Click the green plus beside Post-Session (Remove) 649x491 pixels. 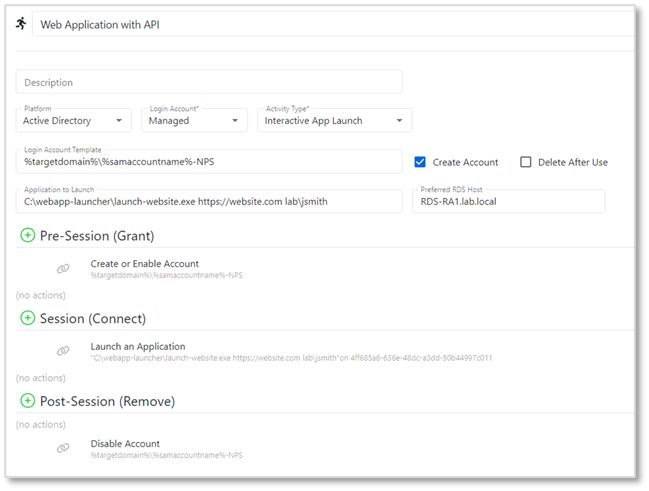point(27,401)
